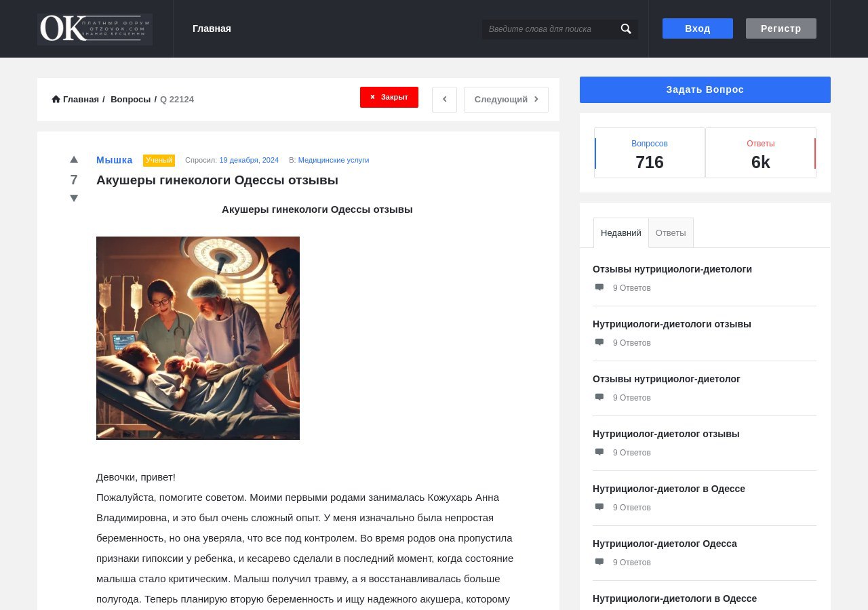
Task: Open Нутрициологи-диетологи в Одессе question
Action: [x=675, y=598]
